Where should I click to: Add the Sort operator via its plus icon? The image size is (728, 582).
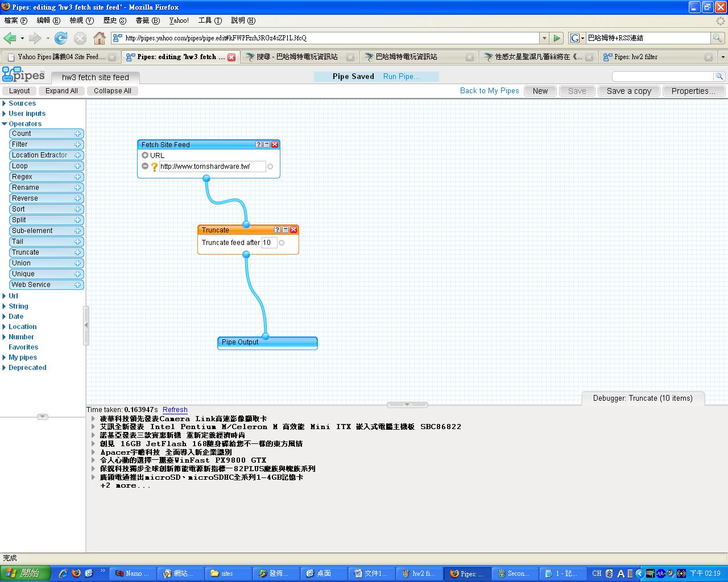coord(77,209)
